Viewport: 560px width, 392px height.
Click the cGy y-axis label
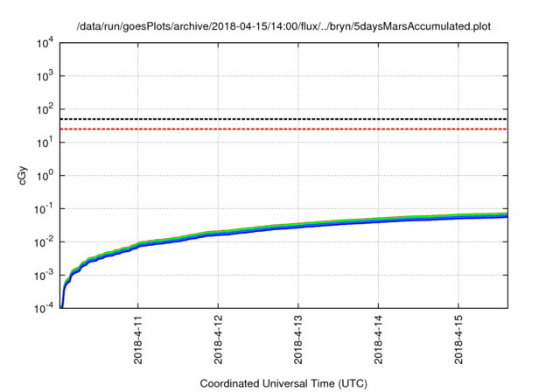point(23,176)
